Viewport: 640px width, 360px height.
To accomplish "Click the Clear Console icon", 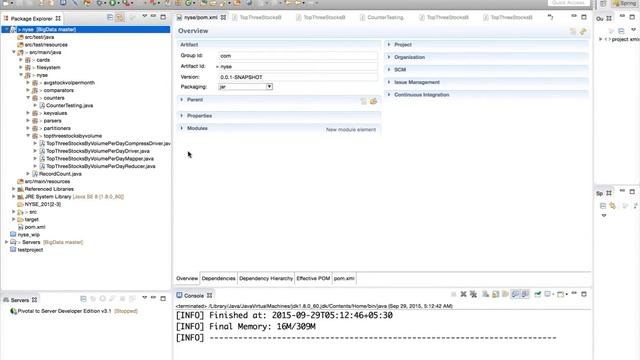I will [485, 294].
